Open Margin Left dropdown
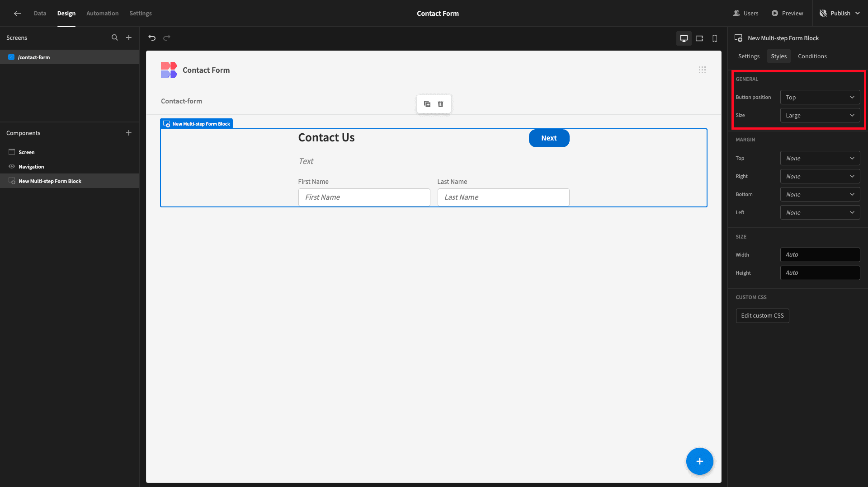This screenshot has height=487, width=868. (820, 212)
